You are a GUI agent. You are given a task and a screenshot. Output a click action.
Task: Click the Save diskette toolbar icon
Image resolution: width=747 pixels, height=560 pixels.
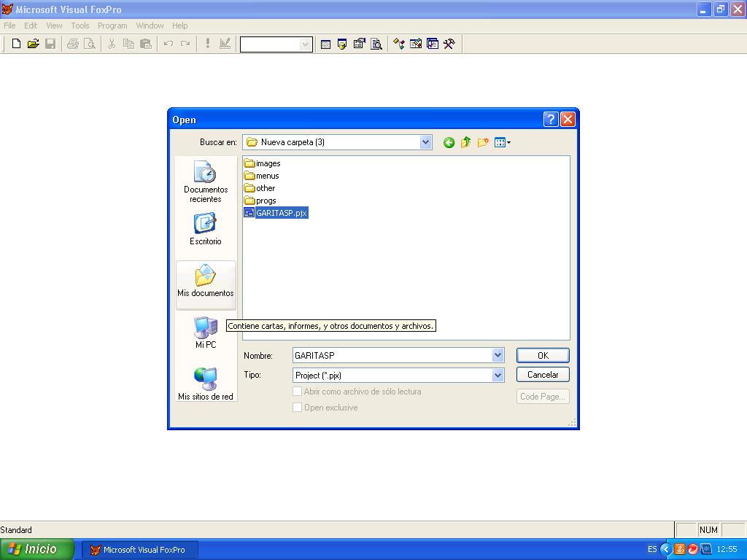click(x=50, y=44)
